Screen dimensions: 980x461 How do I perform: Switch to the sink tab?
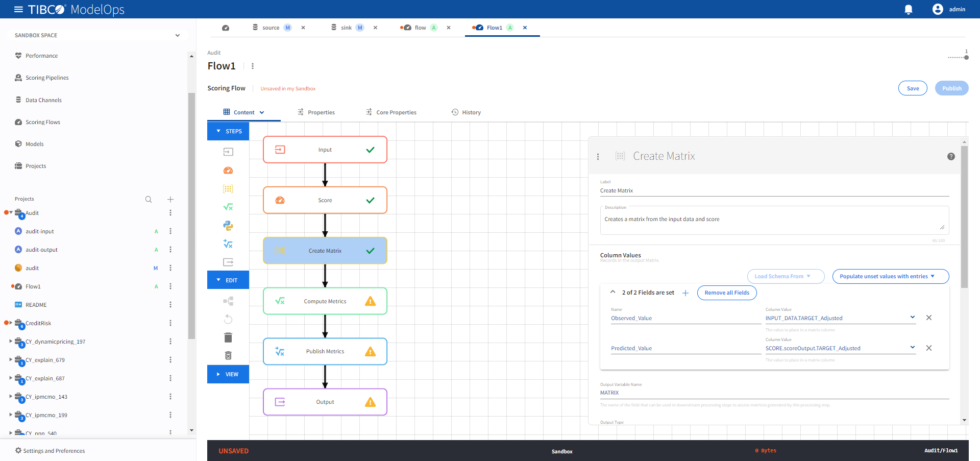[x=347, y=28]
